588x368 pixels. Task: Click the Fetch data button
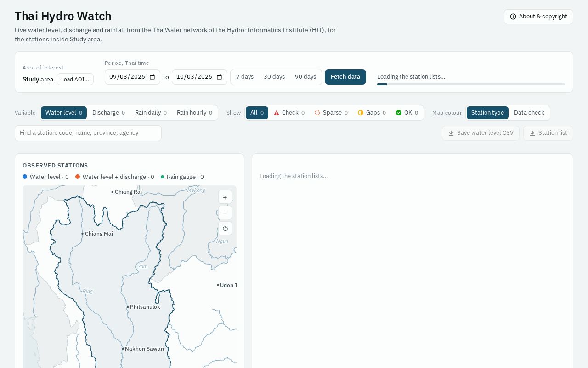[345, 77]
